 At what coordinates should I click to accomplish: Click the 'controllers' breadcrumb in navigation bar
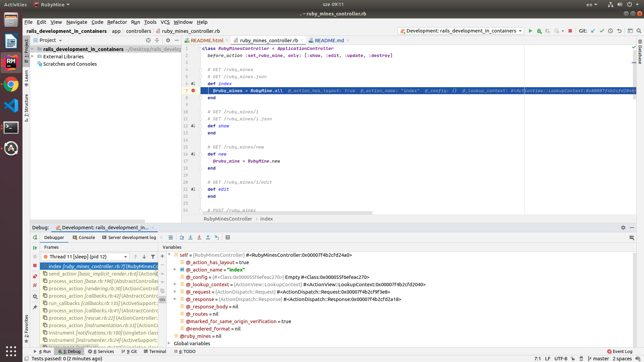[139, 31]
